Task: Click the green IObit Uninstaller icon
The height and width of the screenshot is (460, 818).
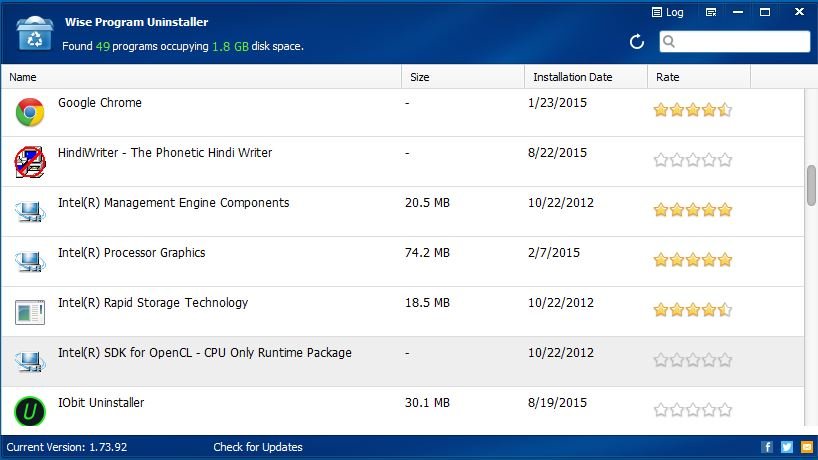Action: click(30, 411)
